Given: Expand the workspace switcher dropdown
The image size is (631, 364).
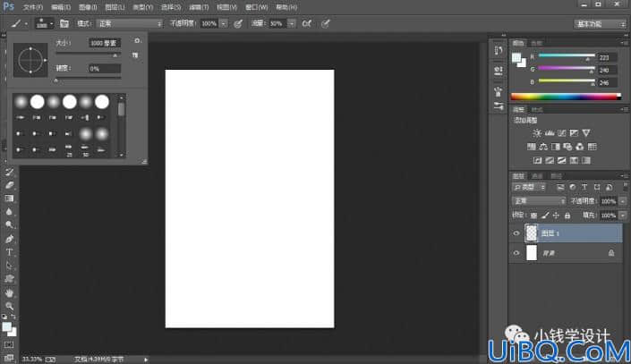Looking at the screenshot, I should coord(600,24).
